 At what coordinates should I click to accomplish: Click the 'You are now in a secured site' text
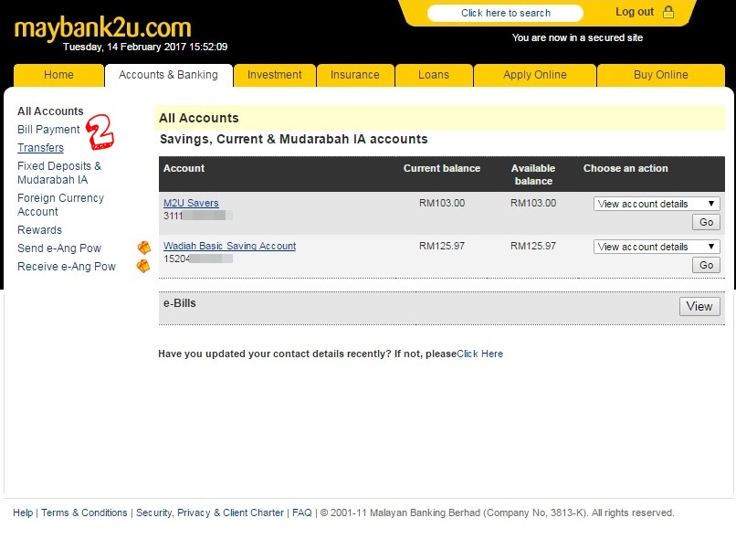click(x=577, y=37)
